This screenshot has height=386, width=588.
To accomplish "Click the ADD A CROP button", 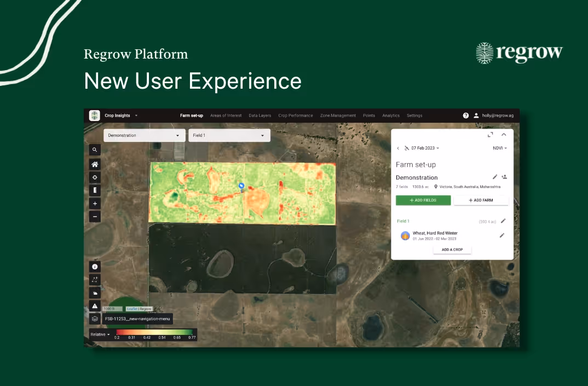I will click(452, 250).
